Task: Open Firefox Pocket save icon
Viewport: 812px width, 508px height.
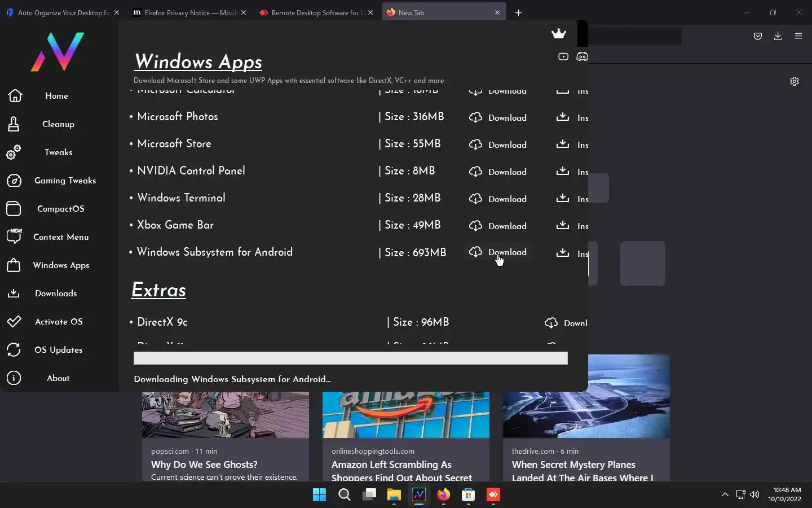Action: click(x=758, y=36)
